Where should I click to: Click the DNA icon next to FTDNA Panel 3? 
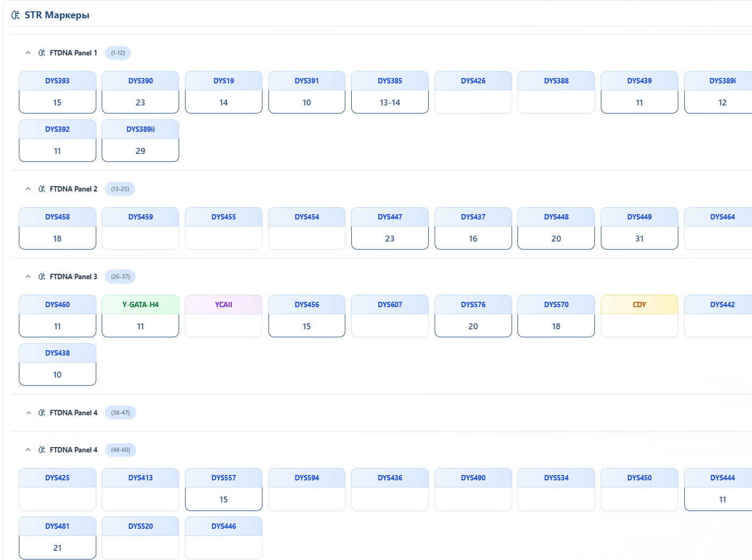42,277
